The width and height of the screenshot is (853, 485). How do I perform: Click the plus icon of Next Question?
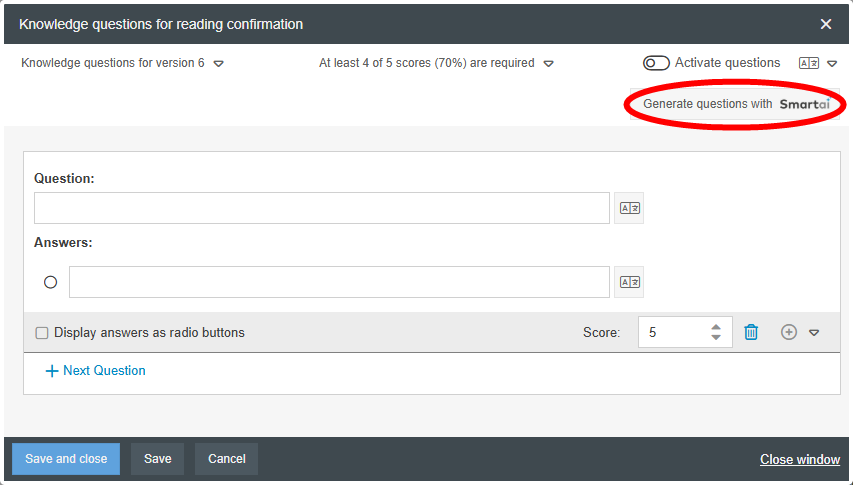pos(52,371)
